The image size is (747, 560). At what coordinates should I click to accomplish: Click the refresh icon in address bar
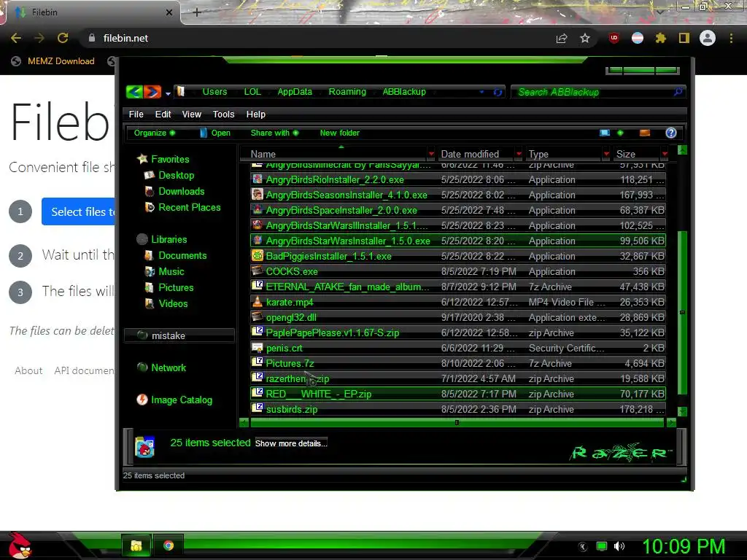(498, 93)
